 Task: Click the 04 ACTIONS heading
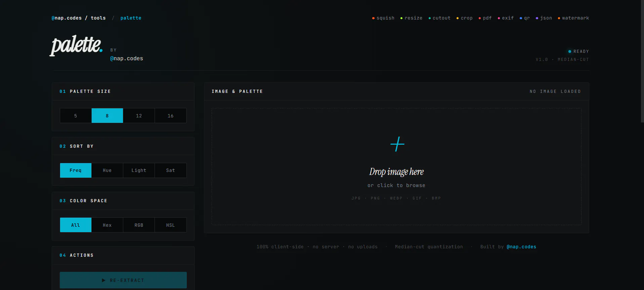point(77,255)
